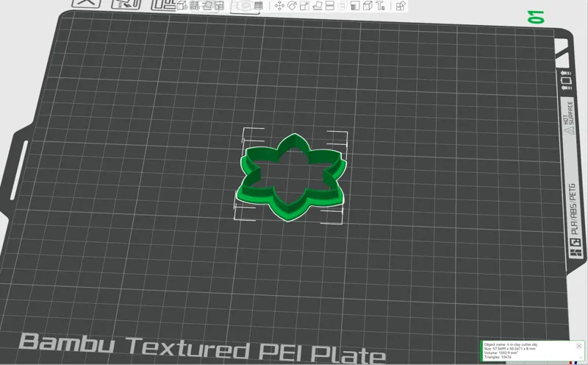Image resolution: width=588 pixels, height=365 pixels.
Task: Click the 'Triangles: 10476' line
Action: click(498, 357)
